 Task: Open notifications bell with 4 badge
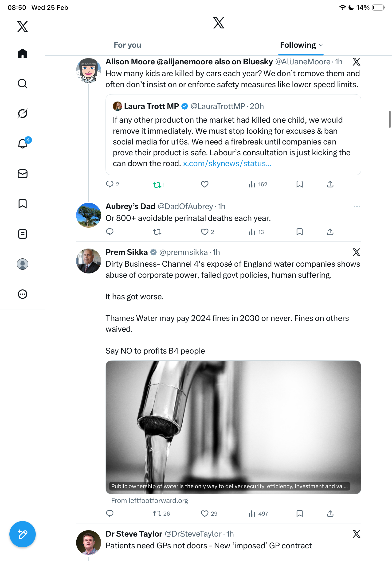23,144
